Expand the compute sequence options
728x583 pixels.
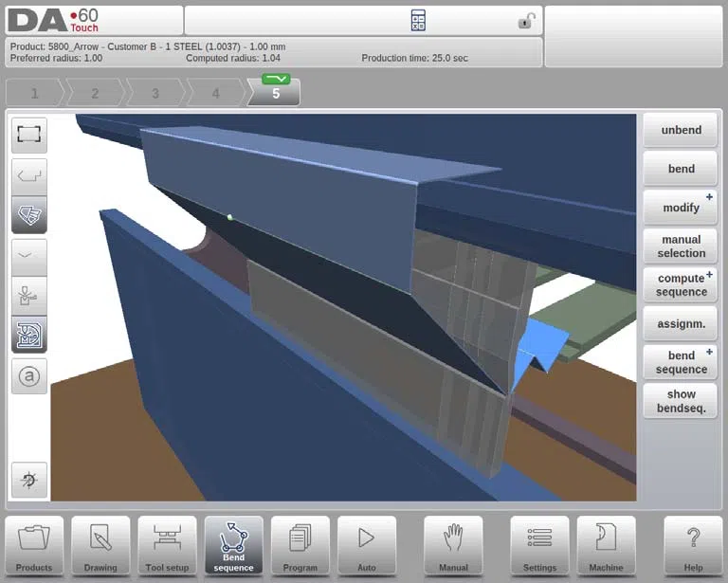(681, 285)
